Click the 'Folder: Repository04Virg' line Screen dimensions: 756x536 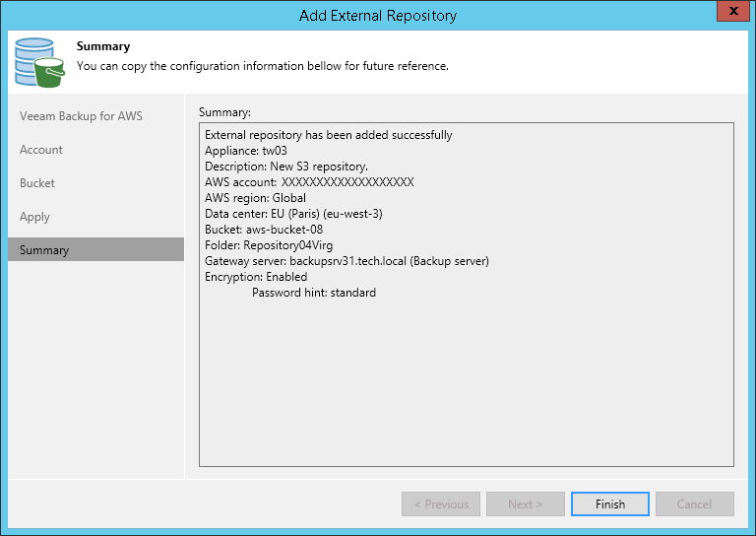[x=269, y=245]
